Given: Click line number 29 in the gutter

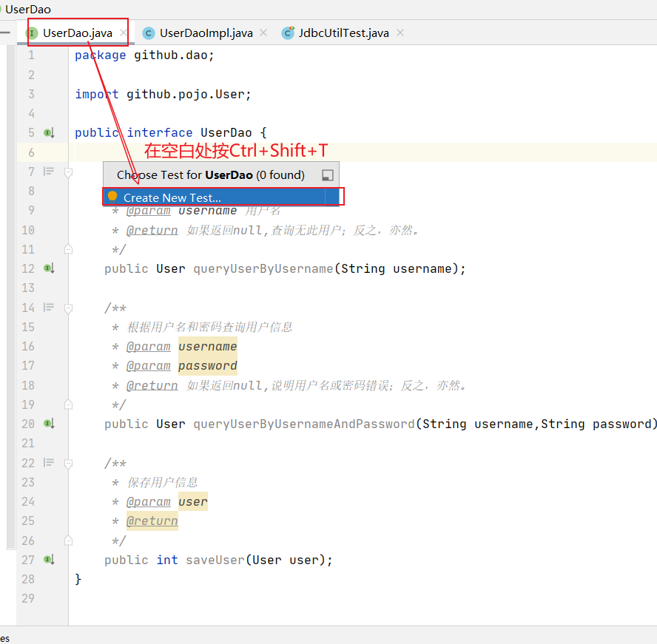Looking at the screenshot, I should coord(28,598).
